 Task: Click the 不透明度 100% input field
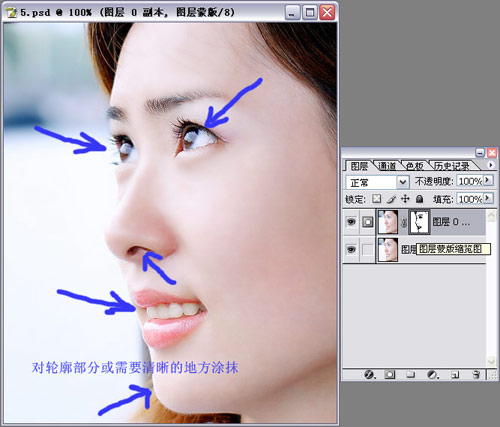470,181
